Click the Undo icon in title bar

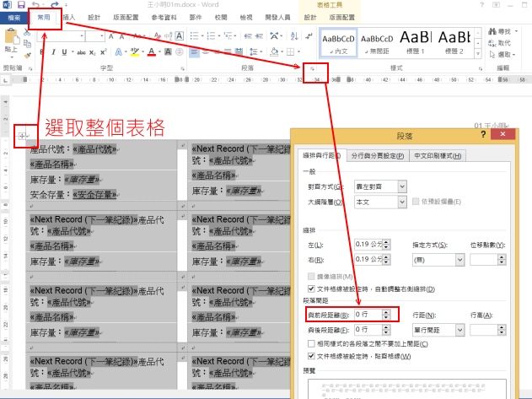(35, 5)
